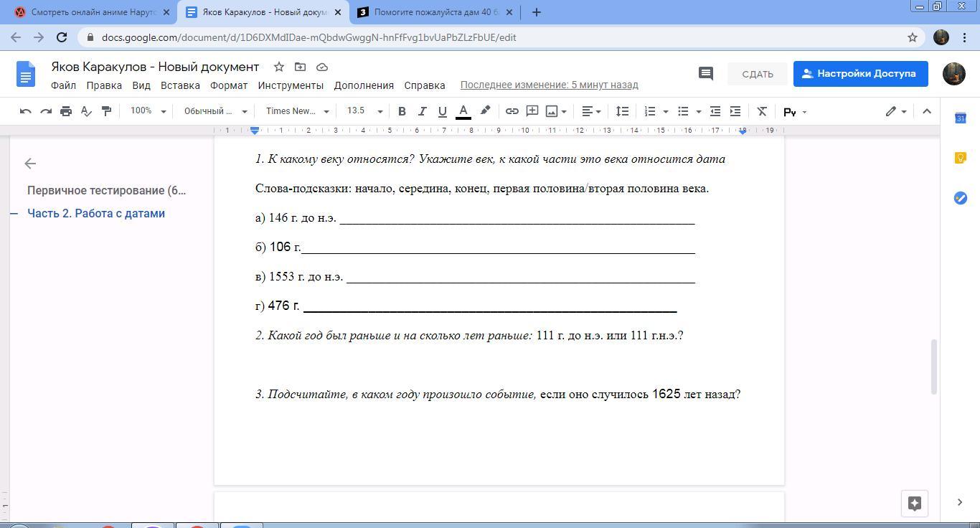Open the Инструменты menu
The image size is (980, 528).
point(291,85)
